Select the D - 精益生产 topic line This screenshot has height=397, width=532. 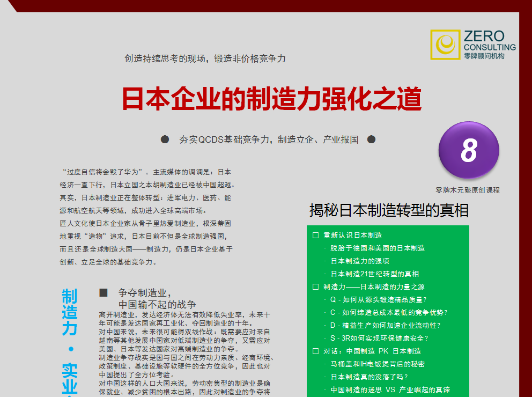pos(385,326)
